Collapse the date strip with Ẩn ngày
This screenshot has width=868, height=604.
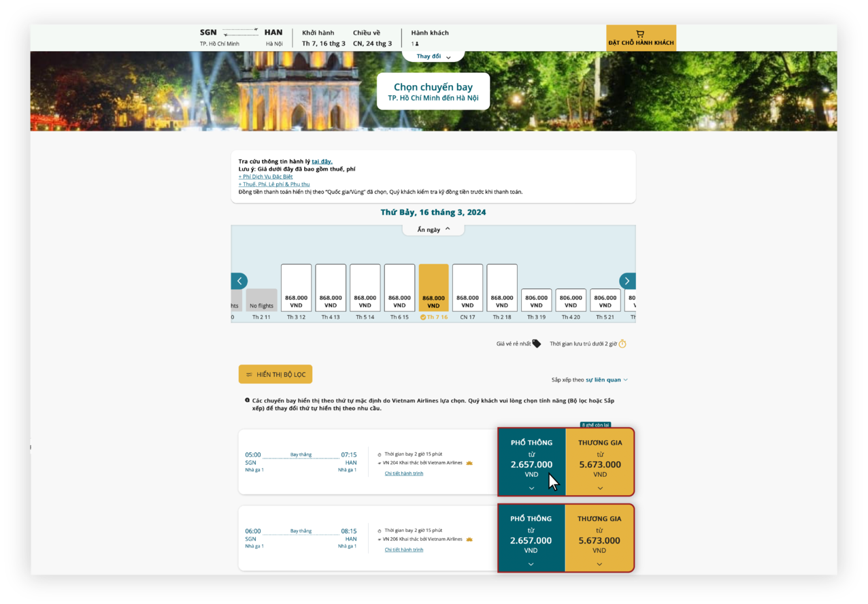pos(433,229)
